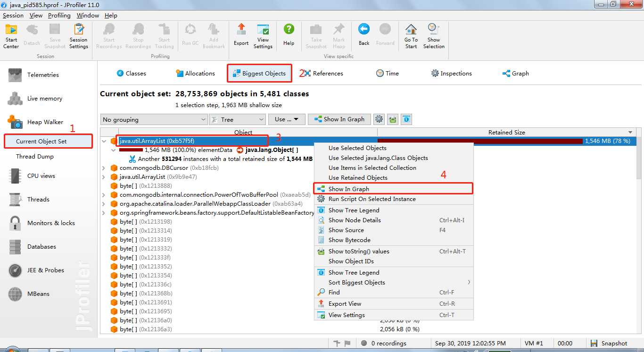Click the Object column header
This screenshot has height=352, width=644.
coord(243,132)
